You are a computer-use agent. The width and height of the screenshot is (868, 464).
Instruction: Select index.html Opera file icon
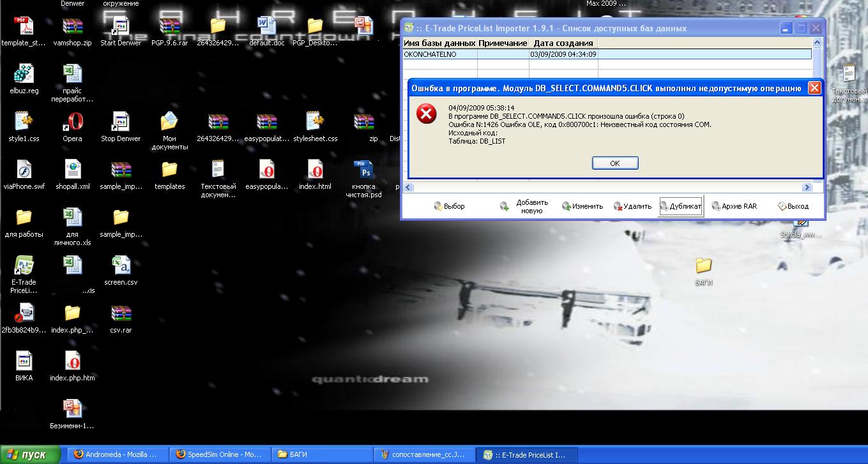click(x=315, y=176)
